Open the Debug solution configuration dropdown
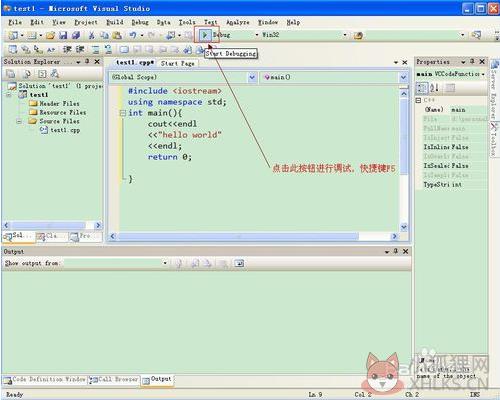 pyautogui.click(x=257, y=35)
